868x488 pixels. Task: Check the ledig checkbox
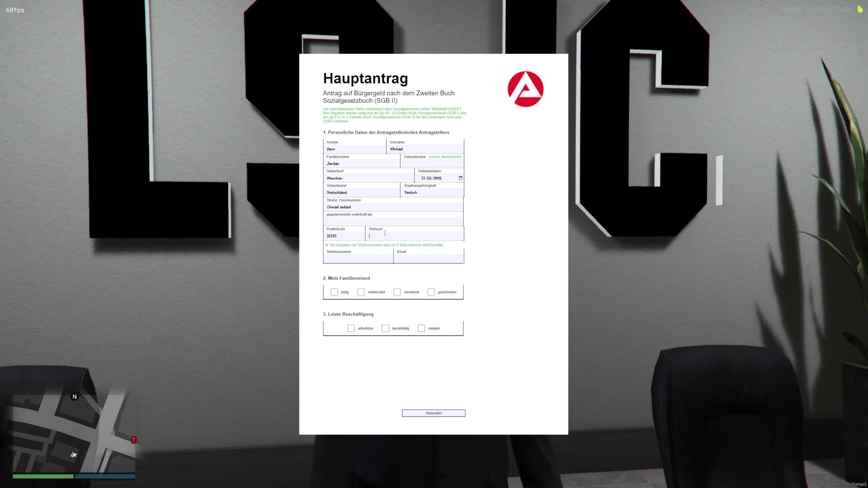[334, 292]
